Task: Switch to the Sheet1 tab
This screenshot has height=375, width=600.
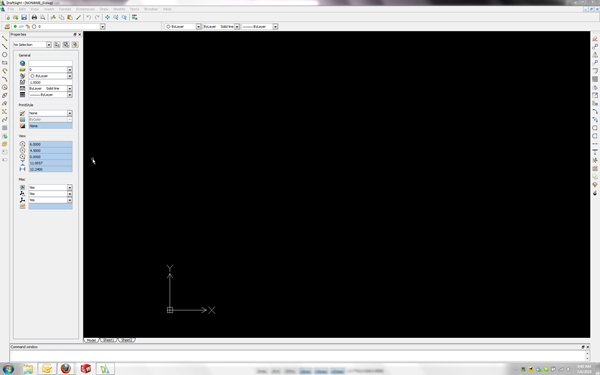Action: click(109, 340)
